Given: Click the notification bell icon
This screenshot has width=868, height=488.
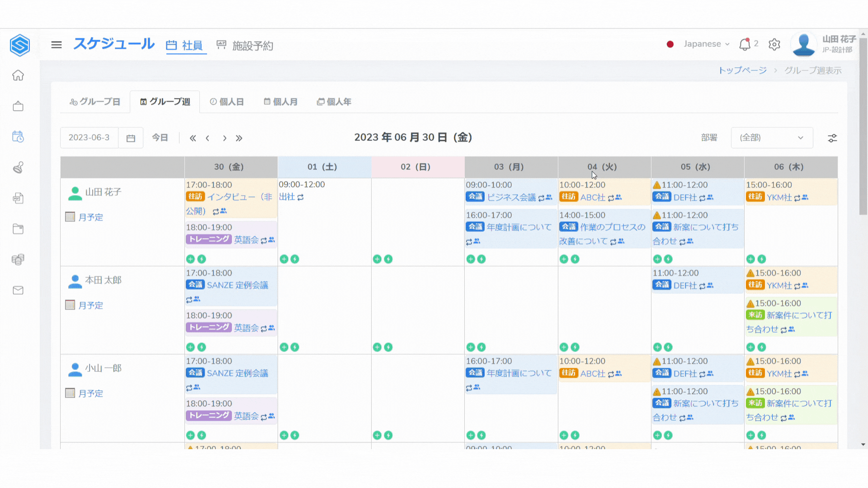Looking at the screenshot, I should click(744, 44).
